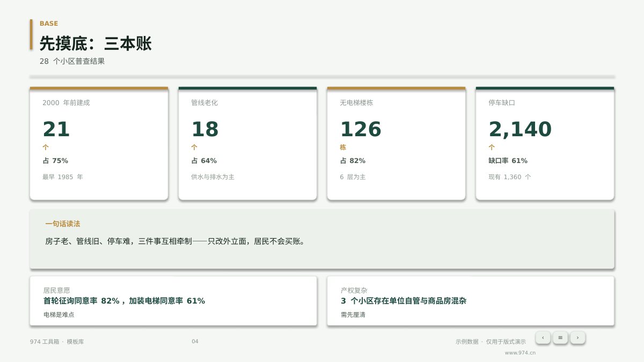Click 6 层为主 note
The image size is (644, 362).
click(x=353, y=176)
